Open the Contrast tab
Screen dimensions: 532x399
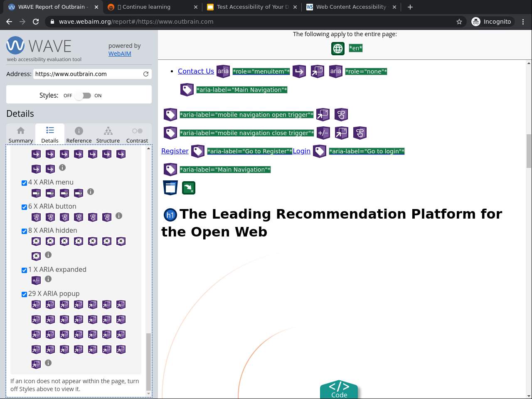point(137,135)
